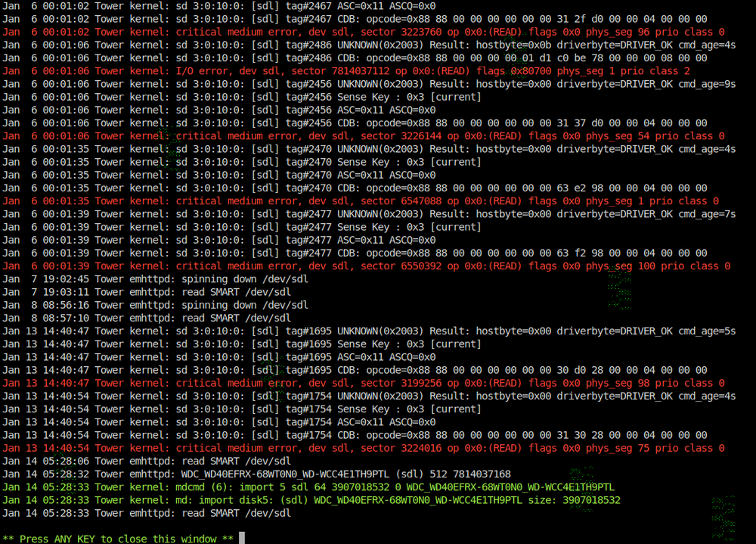Select the tag#2467 CDB opcode line
Image resolution: width=756 pixels, height=544 pixels.
coord(355,19)
